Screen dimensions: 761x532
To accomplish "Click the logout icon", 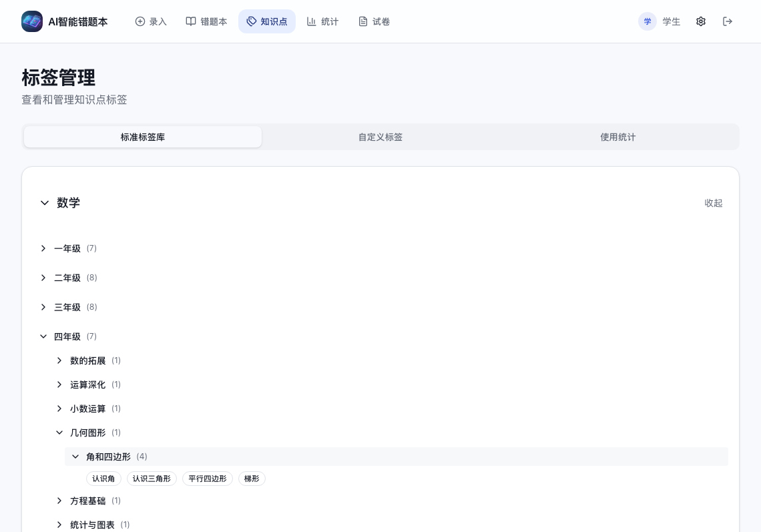I will [x=728, y=21].
